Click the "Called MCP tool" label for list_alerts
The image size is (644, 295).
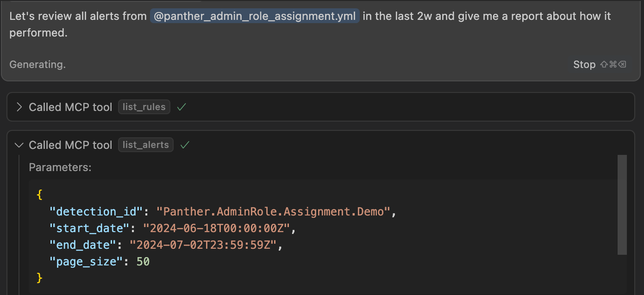(x=70, y=145)
